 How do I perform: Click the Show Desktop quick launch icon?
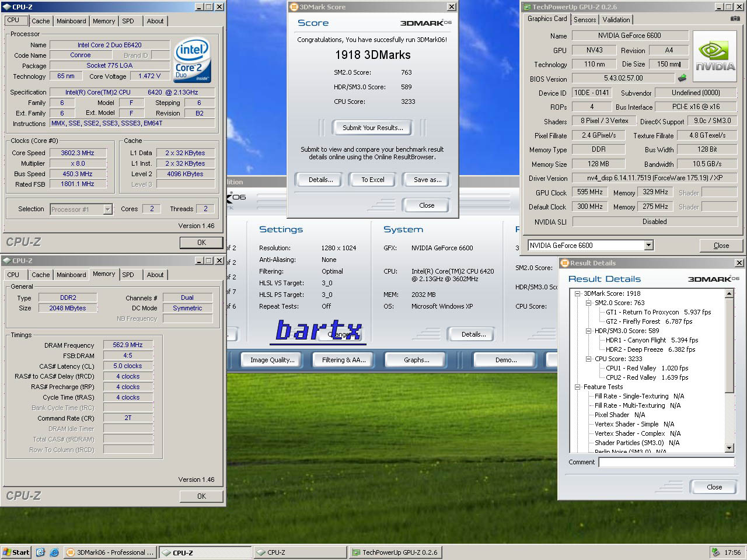[x=40, y=552]
